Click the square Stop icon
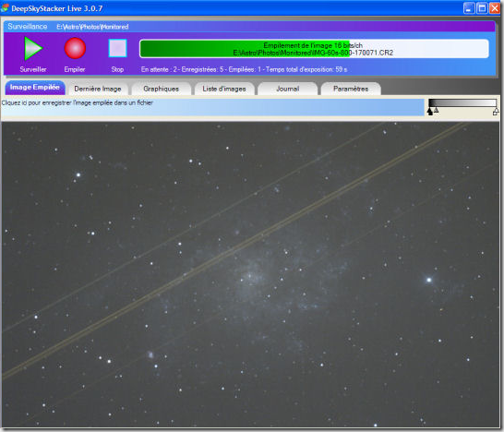This screenshot has height=432, width=504. pyautogui.click(x=117, y=48)
